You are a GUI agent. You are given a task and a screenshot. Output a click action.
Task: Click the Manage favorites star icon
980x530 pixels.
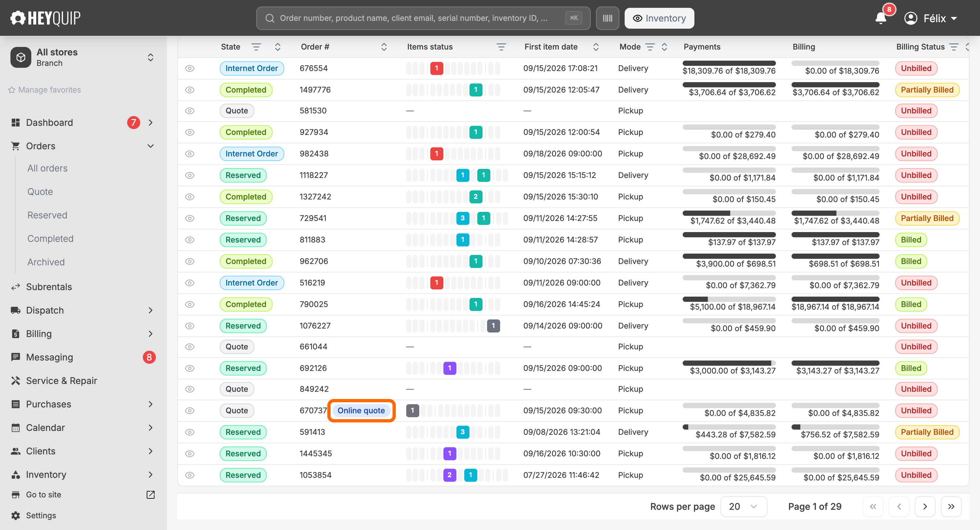(12, 90)
